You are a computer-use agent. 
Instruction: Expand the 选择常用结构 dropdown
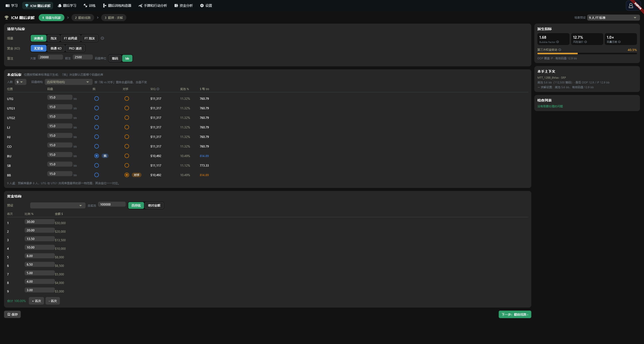[68, 82]
